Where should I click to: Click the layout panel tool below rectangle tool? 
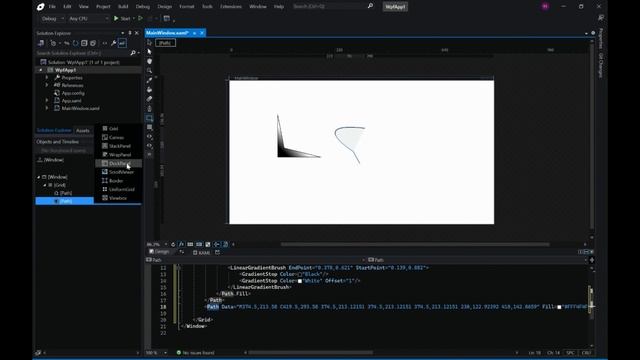(149, 127)
